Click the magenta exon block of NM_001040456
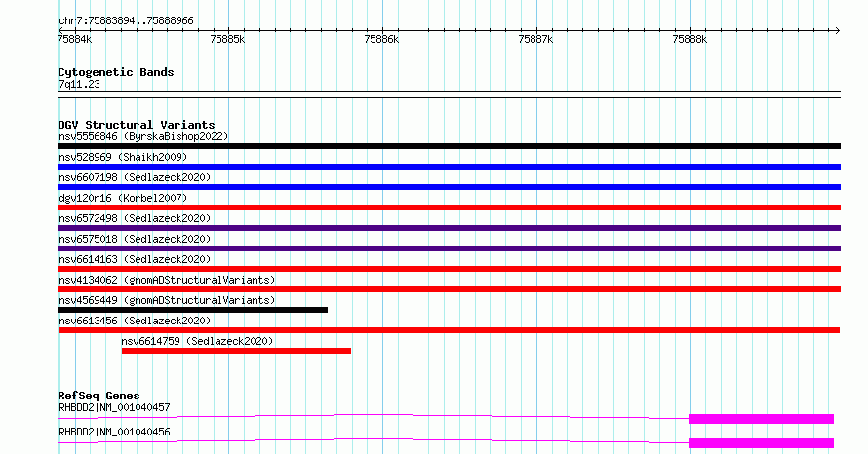This screenshot has height=454, width=868. 761,443
